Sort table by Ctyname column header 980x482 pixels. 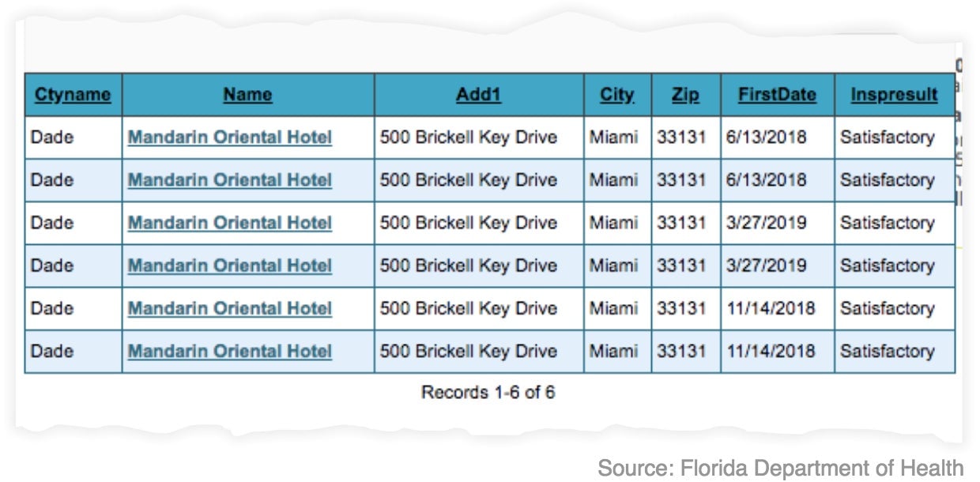pos(73,95)
